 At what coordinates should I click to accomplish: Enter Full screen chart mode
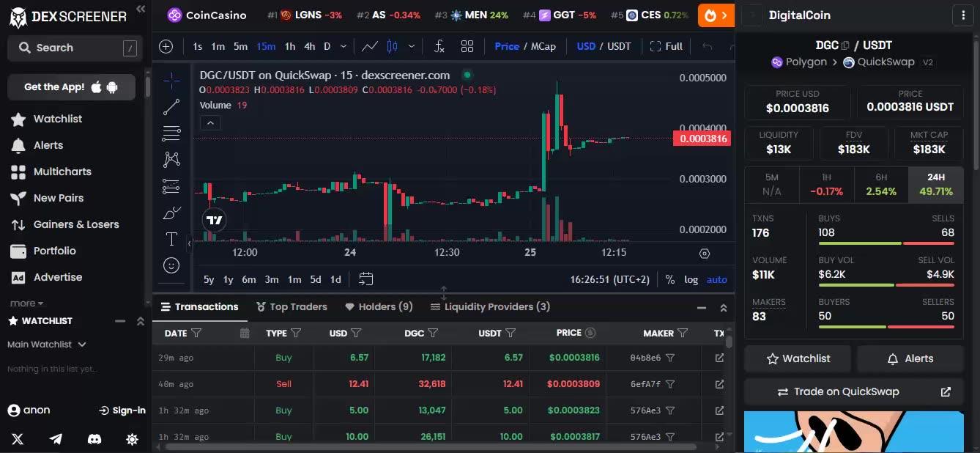666,46
